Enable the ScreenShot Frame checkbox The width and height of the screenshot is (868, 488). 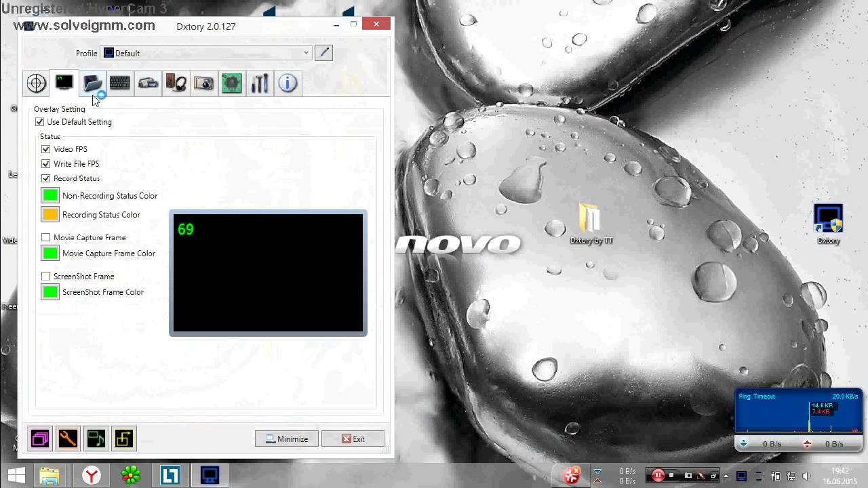[46, 277]
